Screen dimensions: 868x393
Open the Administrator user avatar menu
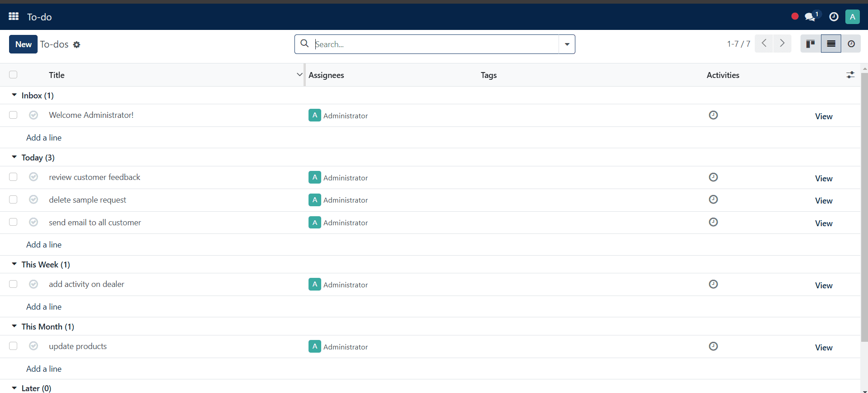point(852,17)
